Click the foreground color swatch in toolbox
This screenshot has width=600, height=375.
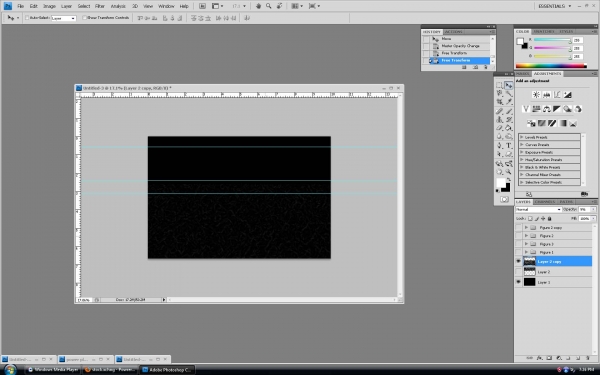(x=501, y=183)
